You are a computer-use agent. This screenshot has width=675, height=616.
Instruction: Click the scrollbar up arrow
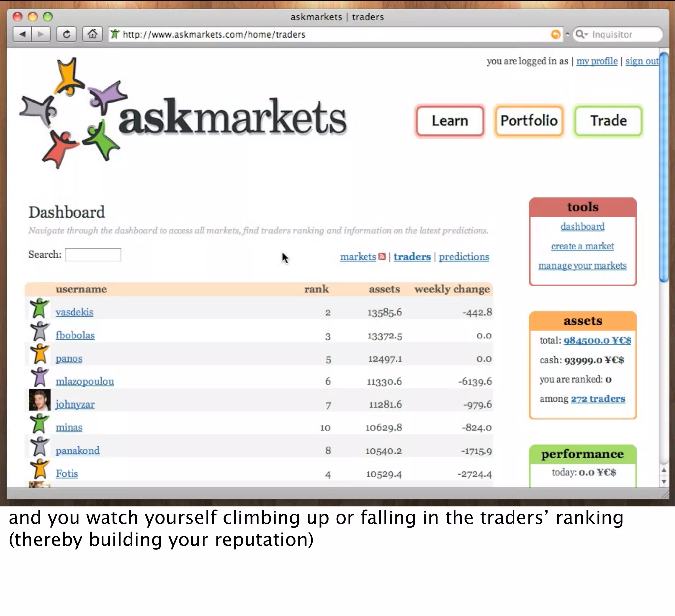click(x=664, y=470)
